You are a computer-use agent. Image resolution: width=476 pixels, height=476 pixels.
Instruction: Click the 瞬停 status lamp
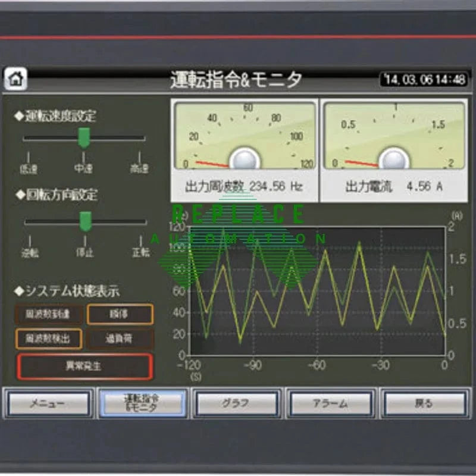[x=120, y=314]
